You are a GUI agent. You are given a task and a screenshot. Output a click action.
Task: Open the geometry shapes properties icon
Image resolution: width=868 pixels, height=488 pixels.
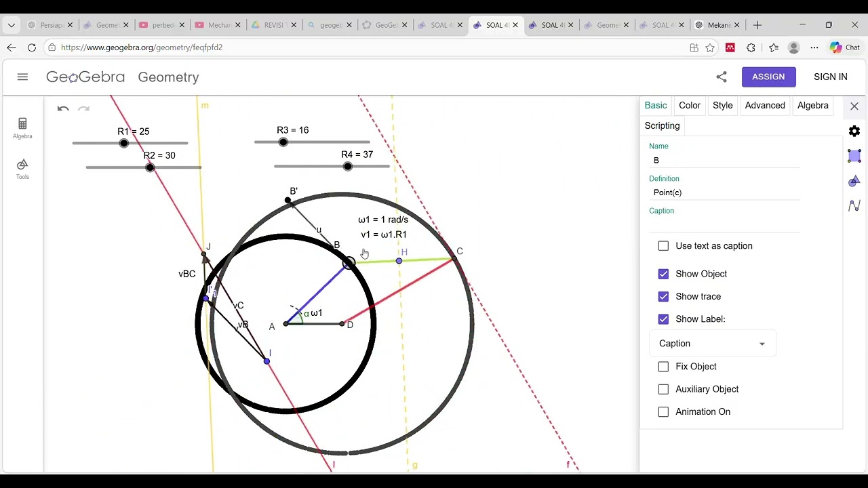pos(854,181)
